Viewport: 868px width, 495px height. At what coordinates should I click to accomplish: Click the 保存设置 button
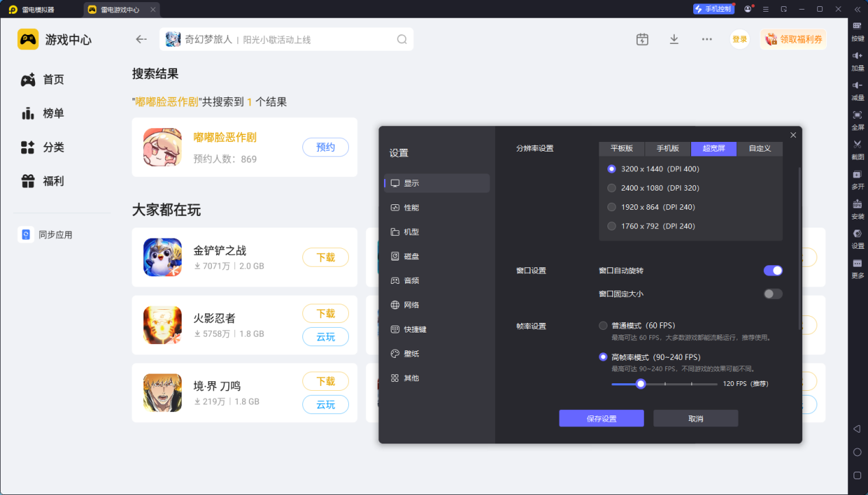pyautogui.click(x=601, y=418)
